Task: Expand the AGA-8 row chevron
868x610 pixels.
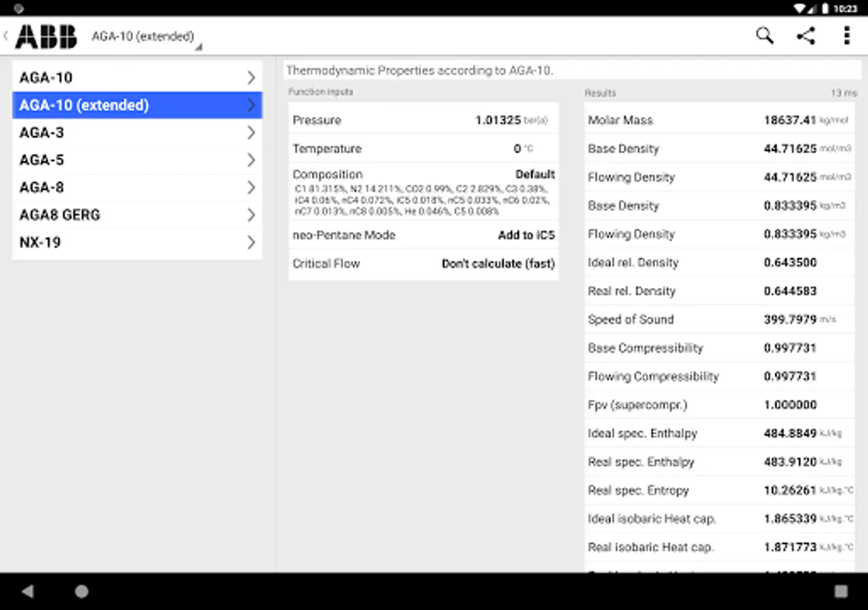Action: pos(251,187)
